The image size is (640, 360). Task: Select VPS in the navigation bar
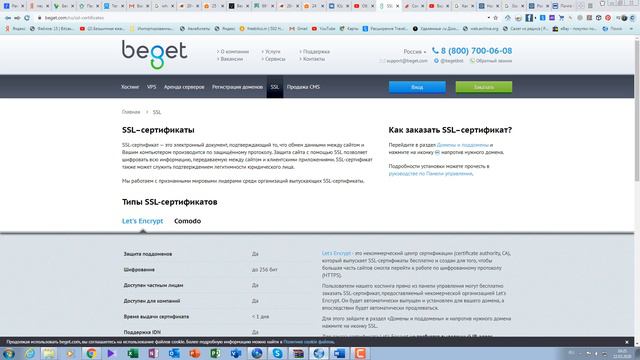(151, 87)
